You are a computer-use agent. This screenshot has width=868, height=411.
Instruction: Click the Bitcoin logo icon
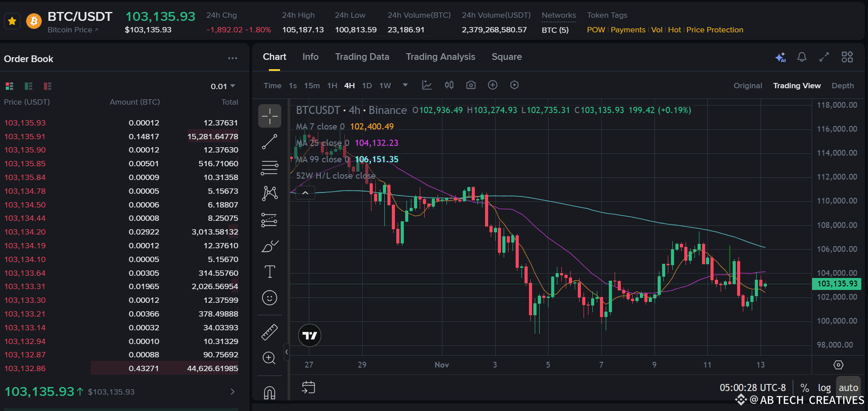coord(34,21)
